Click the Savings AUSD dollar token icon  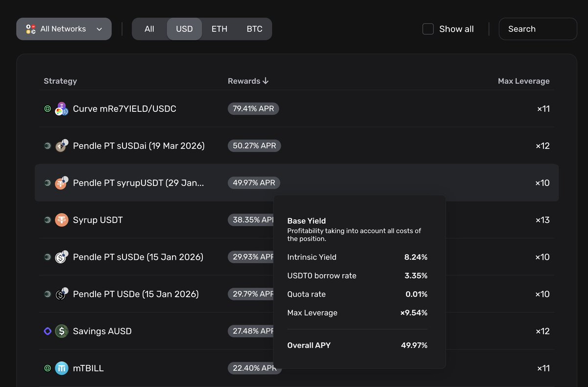tap(61, 331)
